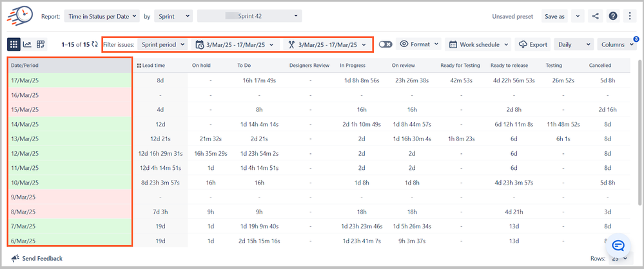
Task: Refresh the report results
Action: (x=95, y=44)
